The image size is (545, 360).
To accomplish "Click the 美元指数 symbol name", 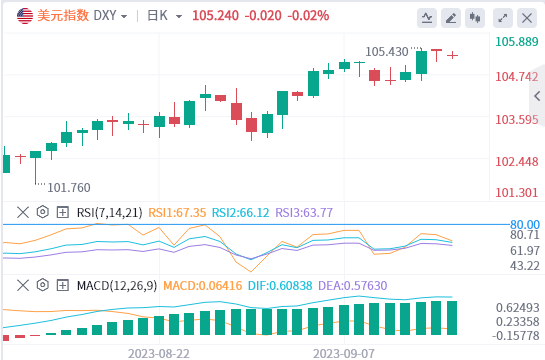I will point(63,16).
